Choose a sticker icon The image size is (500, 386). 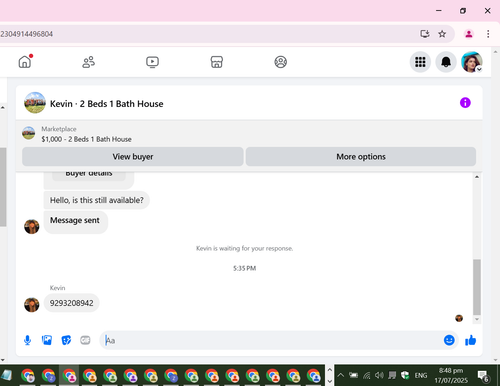66,340
